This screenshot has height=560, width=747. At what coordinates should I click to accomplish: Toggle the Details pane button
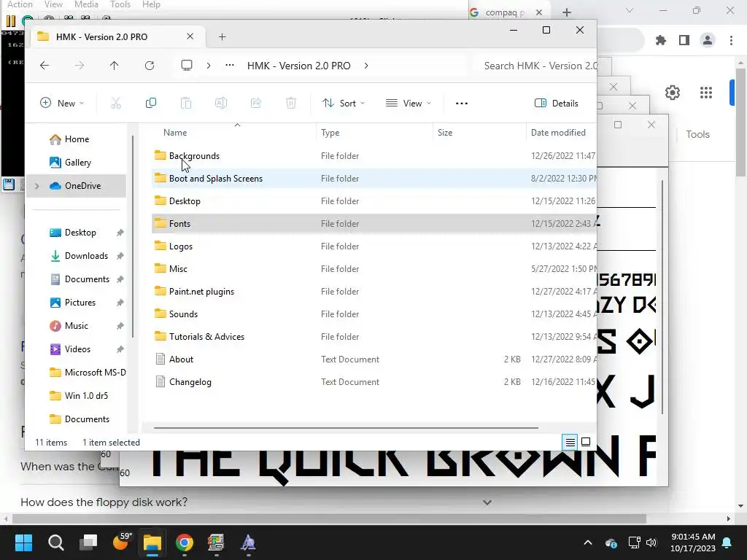tap(557, 104)
